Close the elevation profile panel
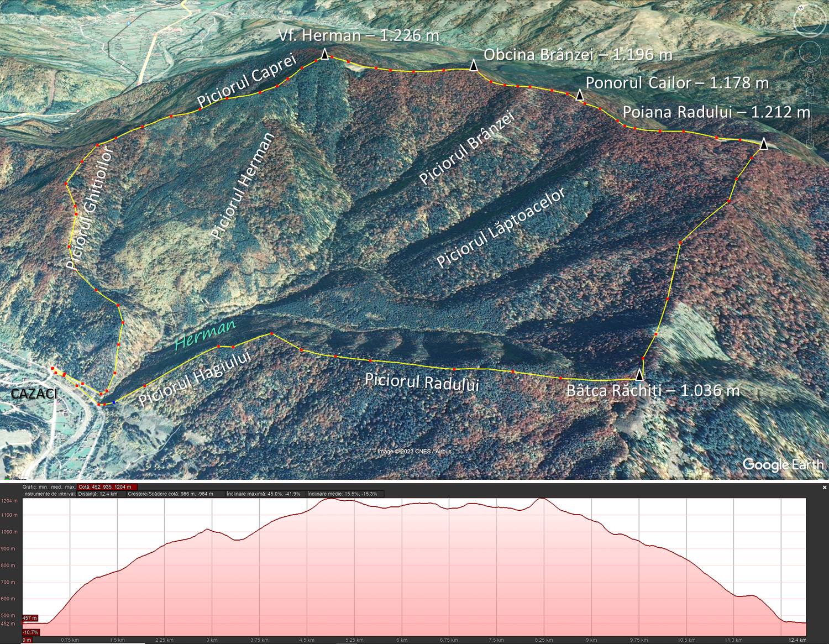829x644 pixels. [x=825, y=487]
